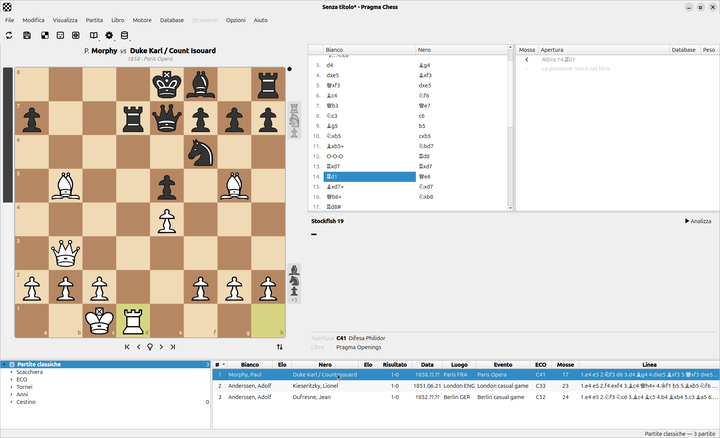The image size is (720, 438).
Task: Sort games by Risultato column header
Action: pos(395,365)
